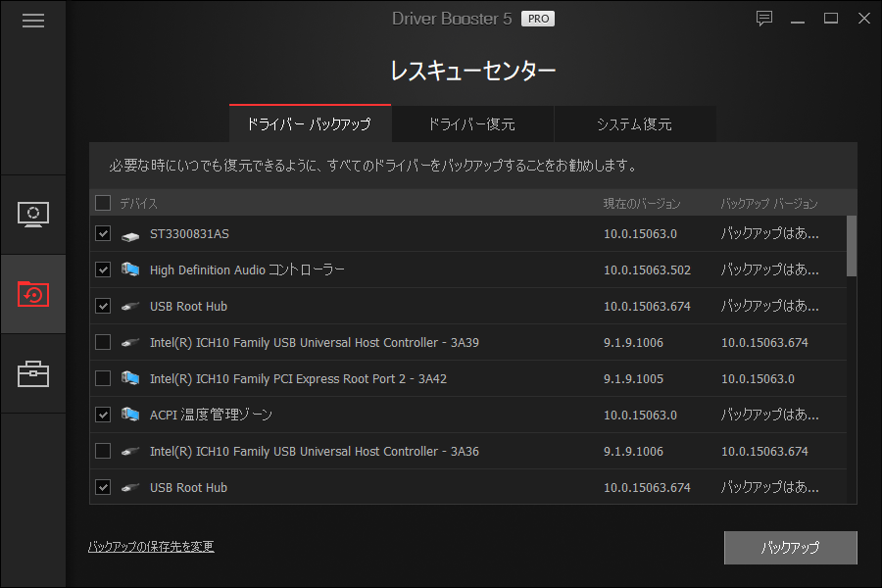Switch to ドライバー復元 tab

click(472, 123)
